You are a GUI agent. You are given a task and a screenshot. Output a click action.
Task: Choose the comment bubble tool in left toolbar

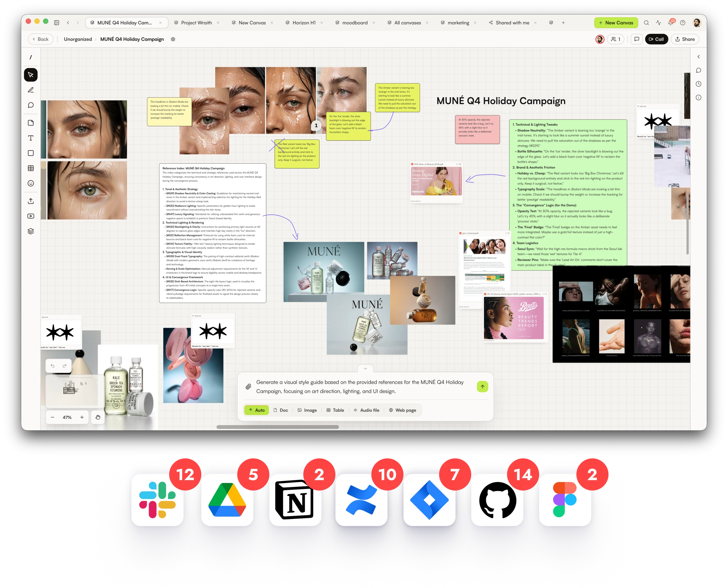(31, 105)
